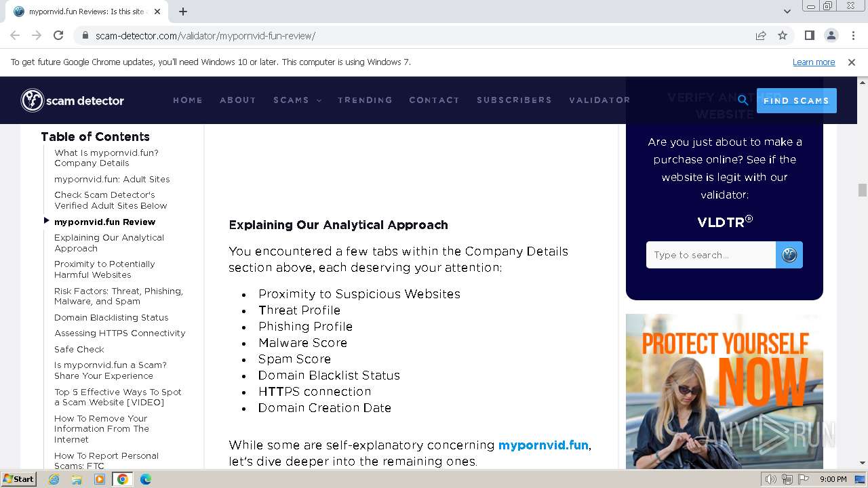Open a new browser tab
This screenshot has width=868, height=488.
click(183, 12)
